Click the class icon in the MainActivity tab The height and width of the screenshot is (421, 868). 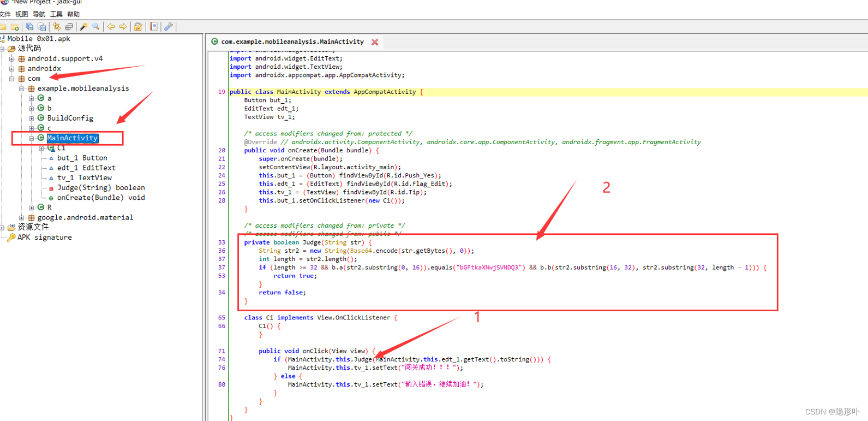(214, 41)
